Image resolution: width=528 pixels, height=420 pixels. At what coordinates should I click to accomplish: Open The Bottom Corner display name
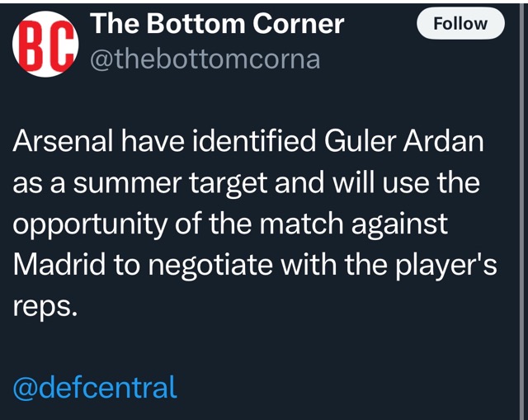(217, 23)
